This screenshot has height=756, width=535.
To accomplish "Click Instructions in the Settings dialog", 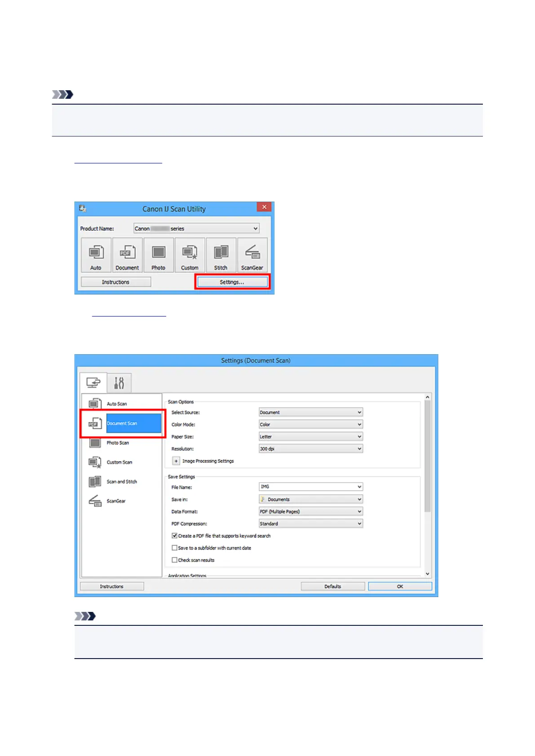I will [112, 586].
